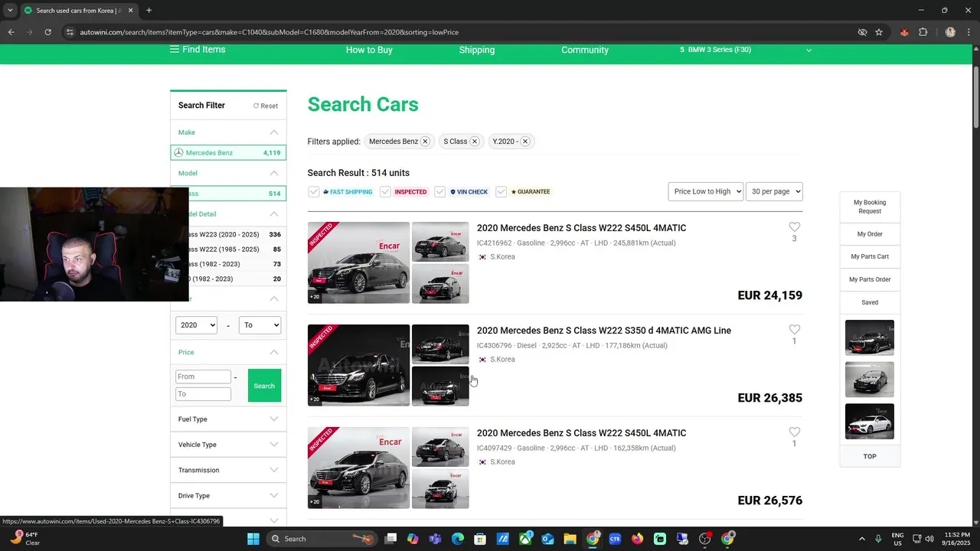Open My Parts Order
980x551 pixels.
tap(870, 279)
